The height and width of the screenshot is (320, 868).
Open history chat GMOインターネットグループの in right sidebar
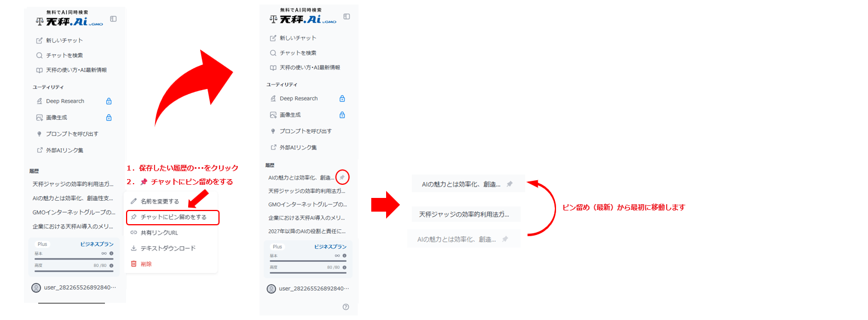coord(308,204)
